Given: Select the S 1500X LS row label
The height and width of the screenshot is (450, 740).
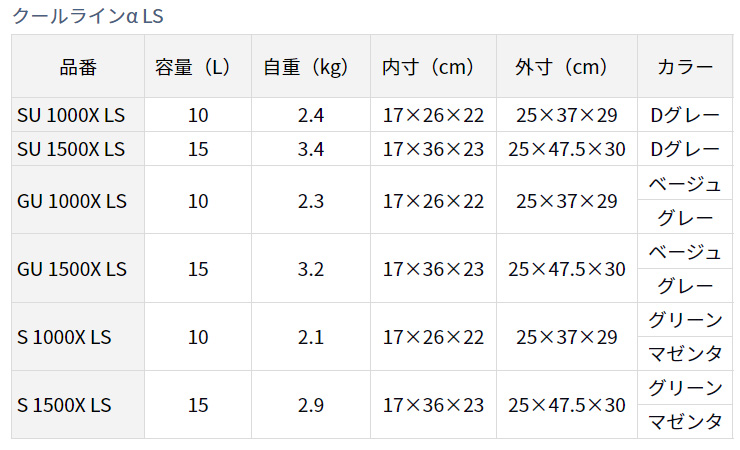Looking at the screenshot, I should (78, 405).
